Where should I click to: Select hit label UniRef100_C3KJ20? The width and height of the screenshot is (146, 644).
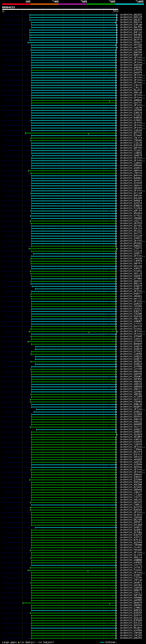point(131,85)
